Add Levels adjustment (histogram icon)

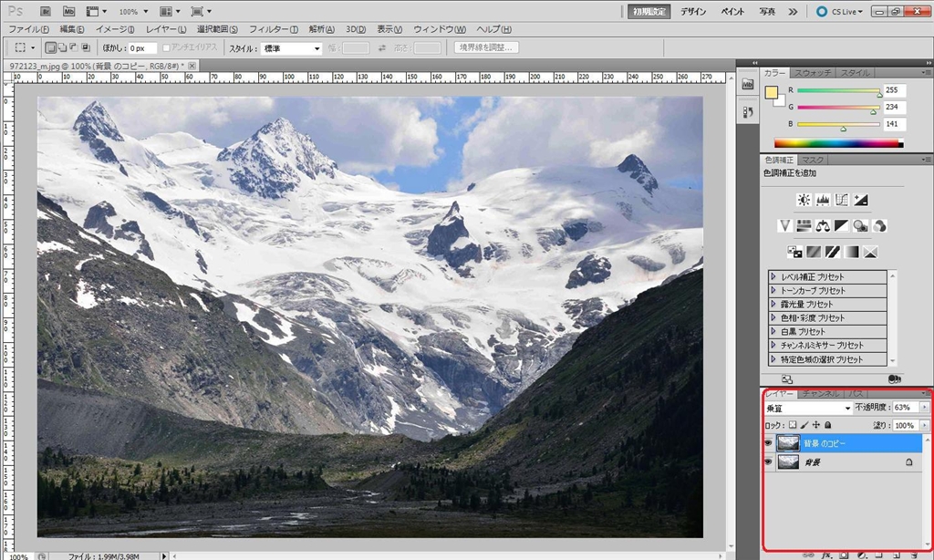coord(823,200)
